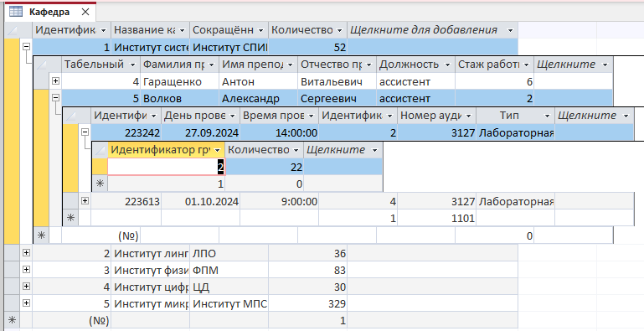Click the Гаращенко surname cell
This screenshot has height=331, width=644.
click(x=179, y=82)
